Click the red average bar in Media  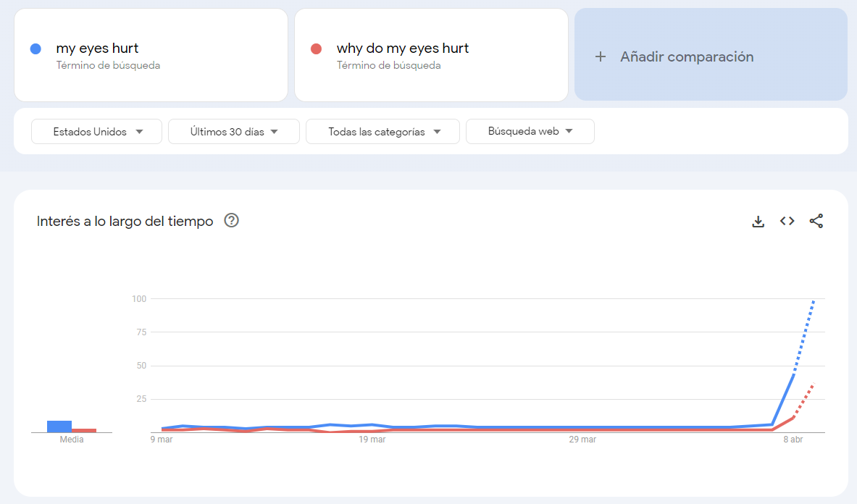pyautogui.click(x=84, y=430)
